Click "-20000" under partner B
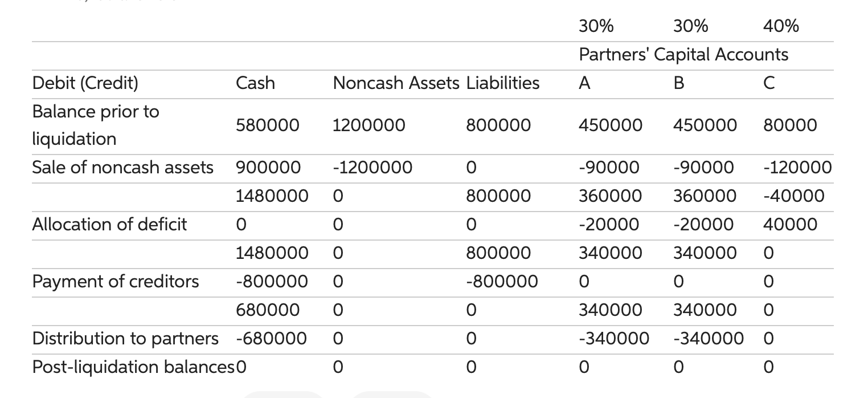Screen dimensions: 868x398 [703, 225]
